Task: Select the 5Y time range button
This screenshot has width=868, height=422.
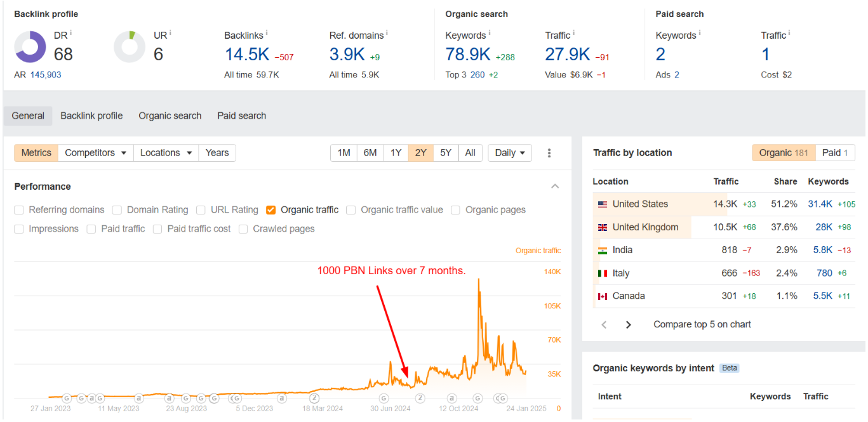Action: click(x=446, y=153)
